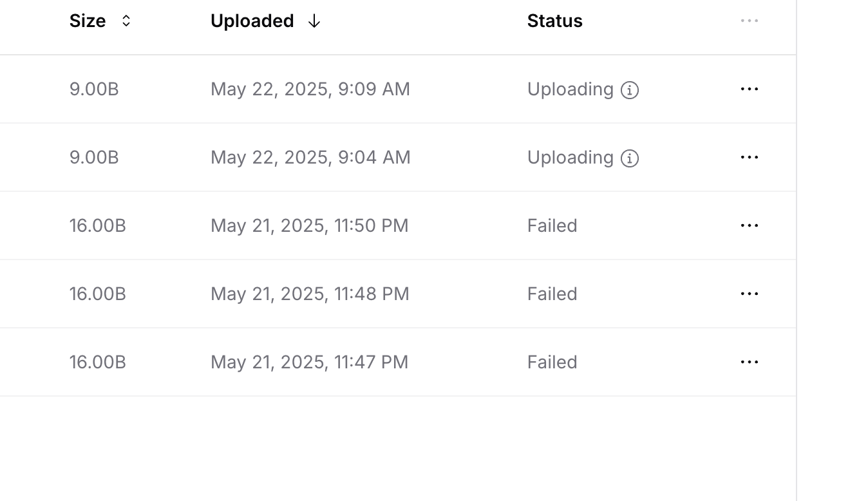The height and width of the screenshot is (501, 868).
Task: Click the descending arrow beside Uploaded
Action: click(x=314, y=21)
